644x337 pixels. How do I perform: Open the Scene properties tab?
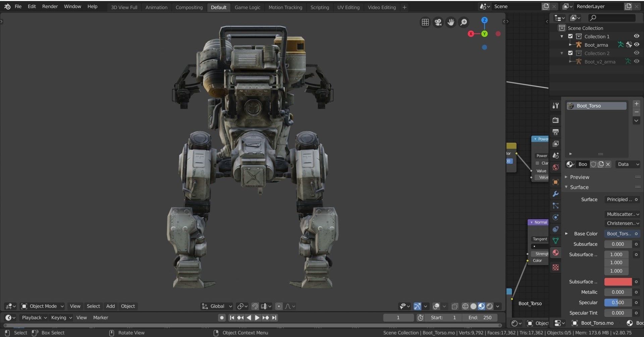pyautogui.click(x=555, y=155)
